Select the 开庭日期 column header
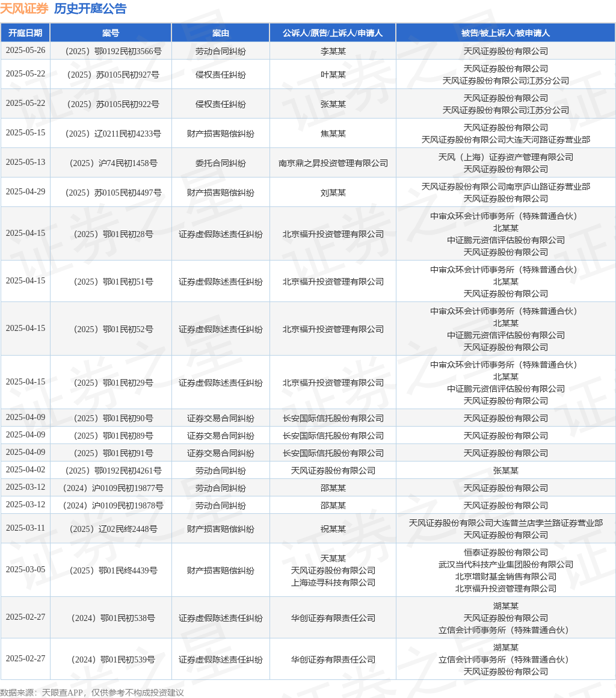This screenshot has width=616, height=698. [x=25, y=33]
